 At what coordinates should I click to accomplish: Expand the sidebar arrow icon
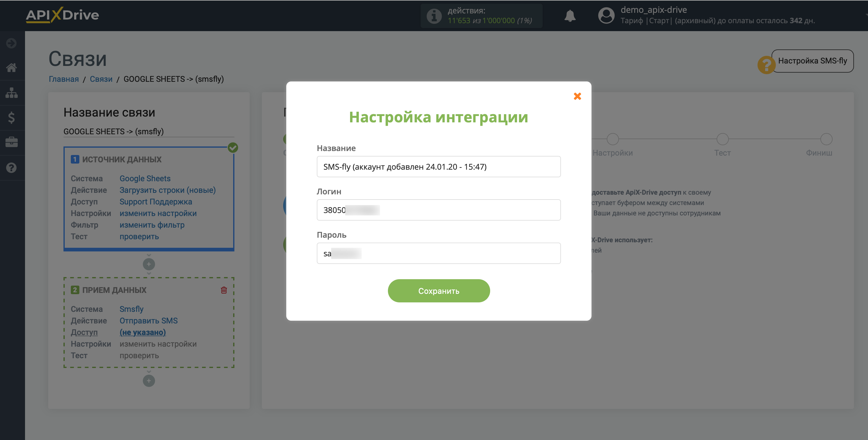tap(12, 43)
